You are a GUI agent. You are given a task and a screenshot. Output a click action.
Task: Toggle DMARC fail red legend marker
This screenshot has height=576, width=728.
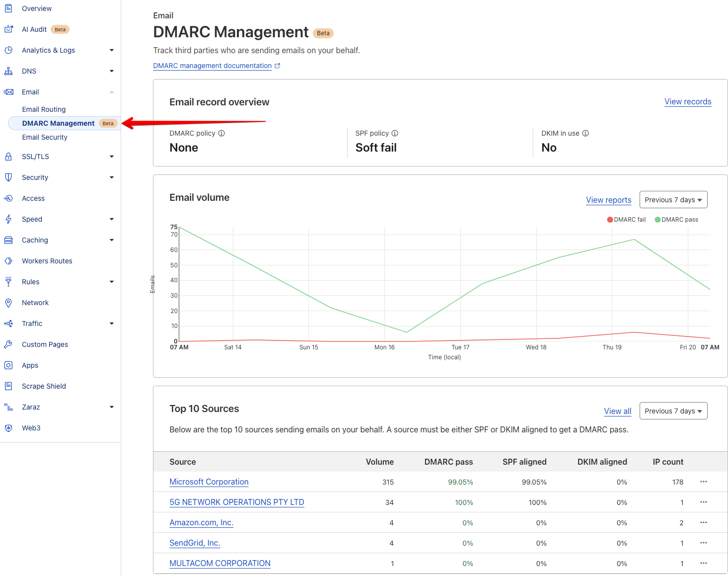pos(610,220)
